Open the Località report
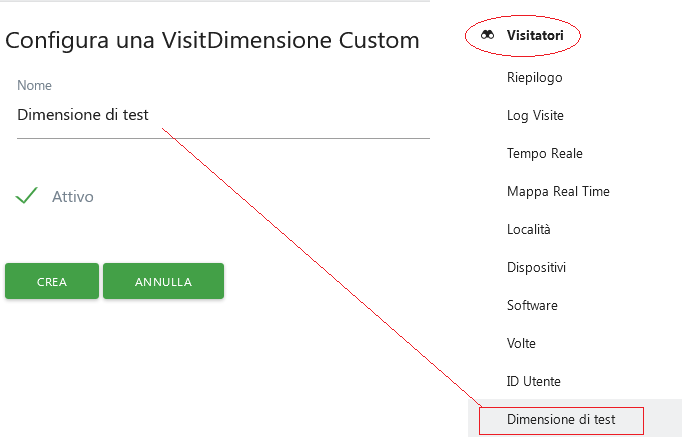This screenshot has height=445, width=689. [x=529, y=229]
